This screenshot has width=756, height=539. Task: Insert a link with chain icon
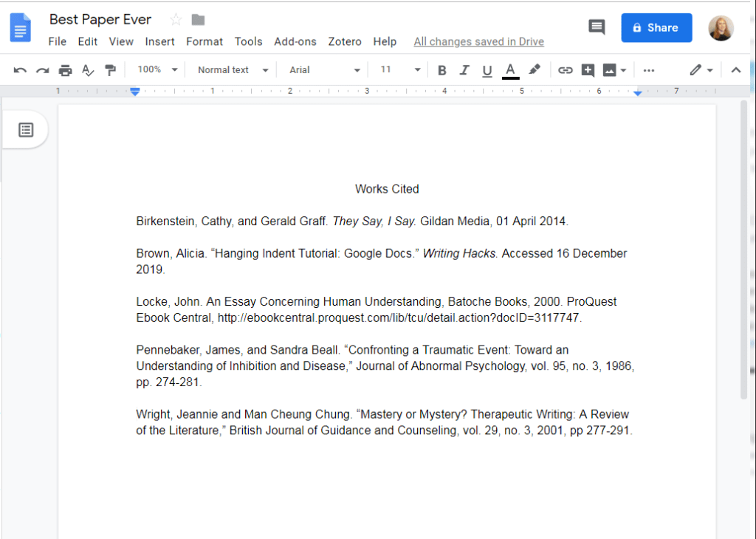pyautogui.click(x=565, y=70)
